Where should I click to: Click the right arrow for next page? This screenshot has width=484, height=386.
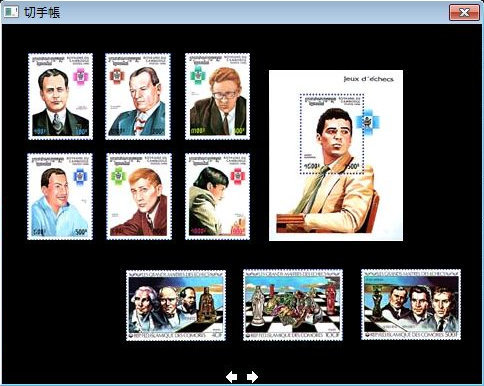(252, 377)
